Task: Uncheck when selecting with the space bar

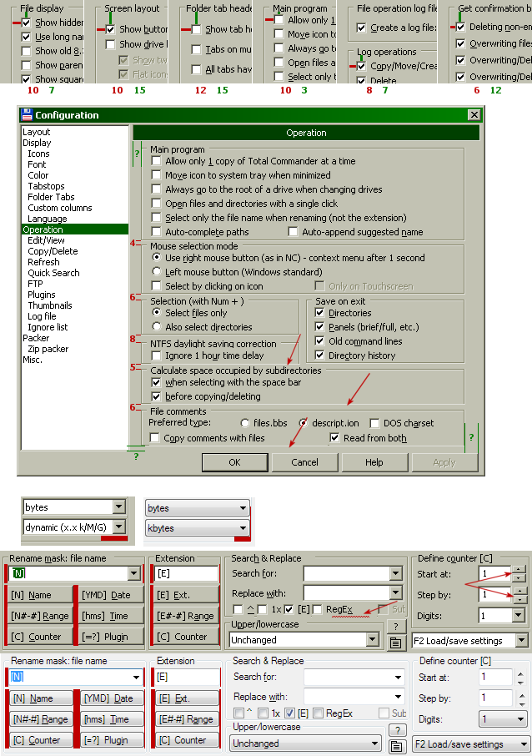Action: coord(156,382)
